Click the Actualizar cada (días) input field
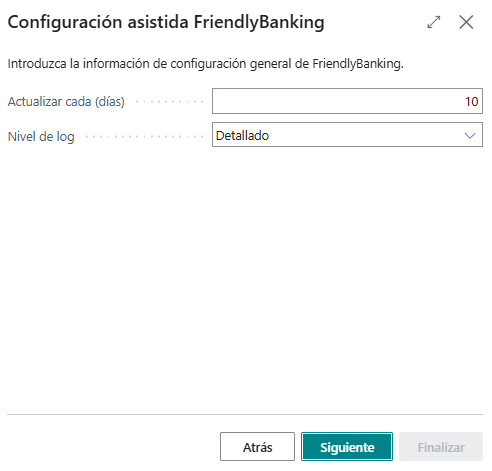Viewport: 492px width, 471px height. click(347, 101)
